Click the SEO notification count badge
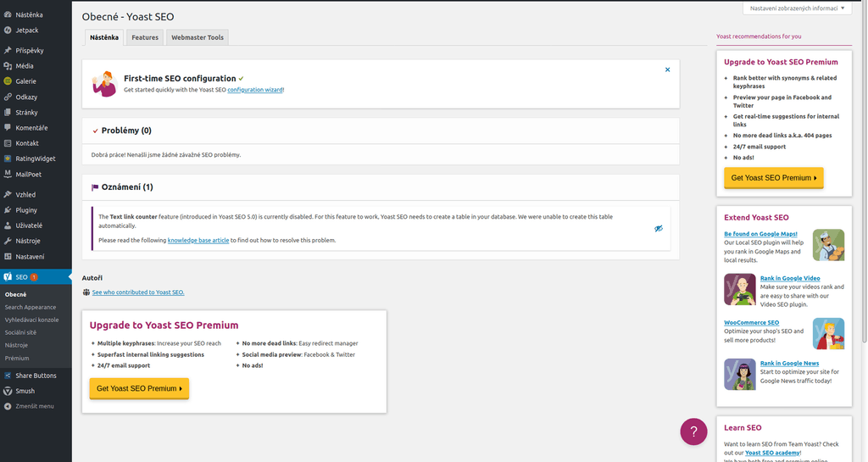Image resolution: width=868 pixels, height=462 pixels. [x=34, y=277]
